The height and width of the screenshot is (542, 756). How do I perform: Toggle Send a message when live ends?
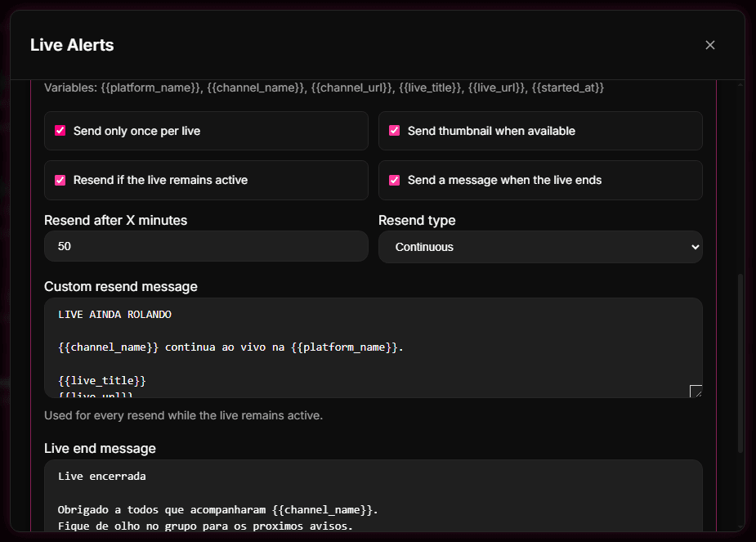click(395, 180)
